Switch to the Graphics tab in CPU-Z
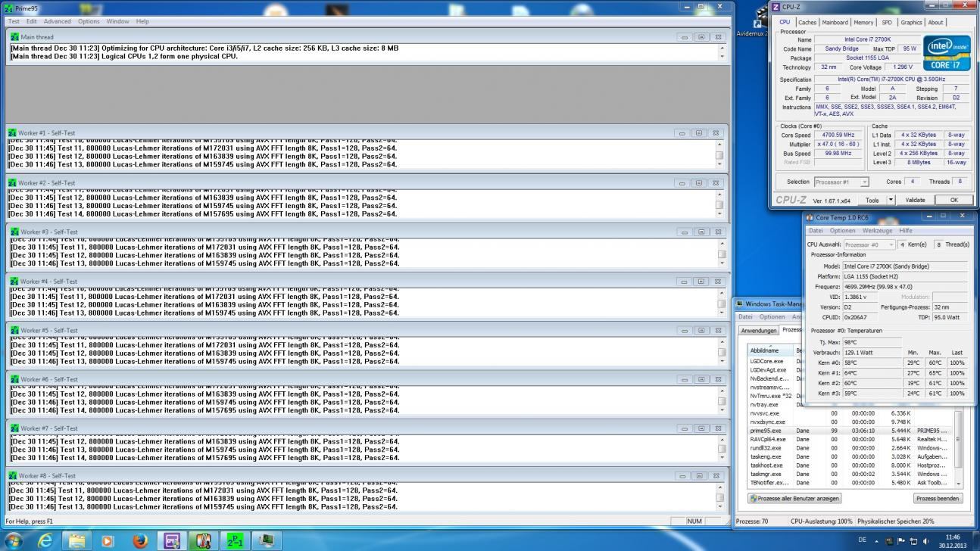The height and width of the screenshot is (551, 980). click(x=911, y=23)
